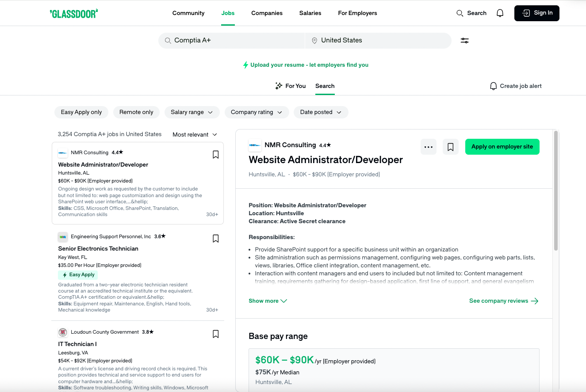
Task: Click the magnifier icon in job search field
Action: pos(168,41)
